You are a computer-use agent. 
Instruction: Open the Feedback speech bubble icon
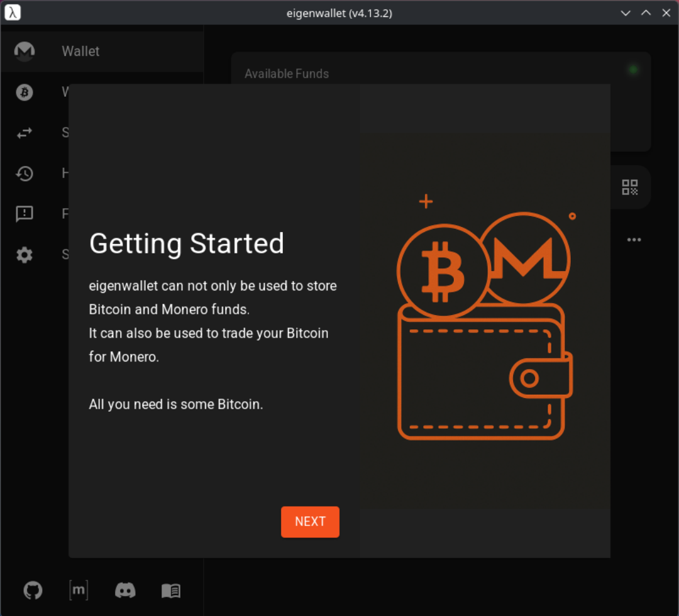[x=25, y=214]
